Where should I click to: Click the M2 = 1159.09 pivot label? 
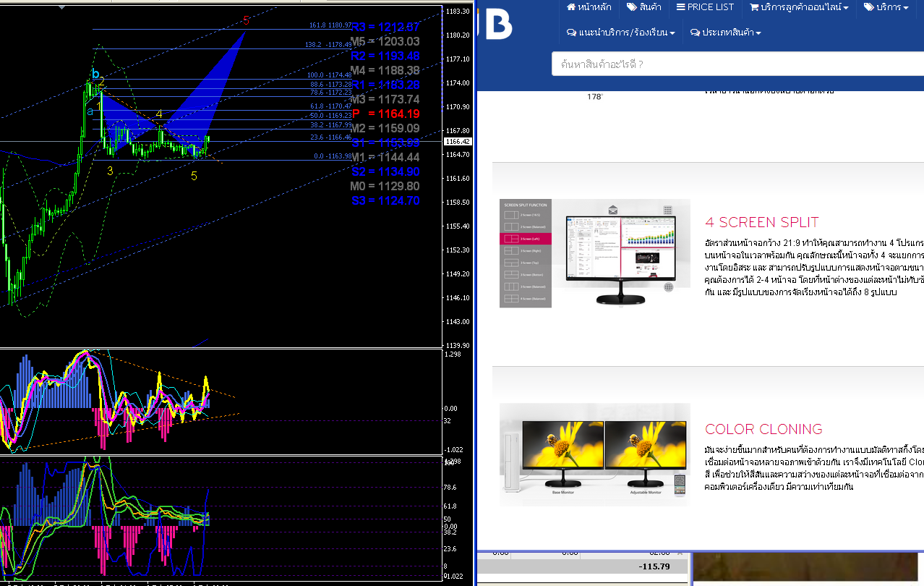pos(385,128)
